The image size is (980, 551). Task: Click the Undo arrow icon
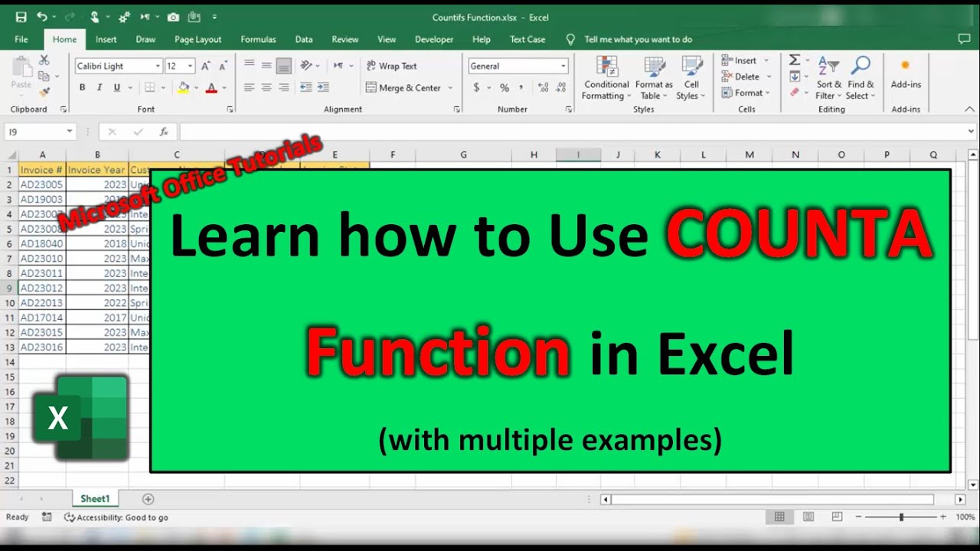tap(42, 17)
